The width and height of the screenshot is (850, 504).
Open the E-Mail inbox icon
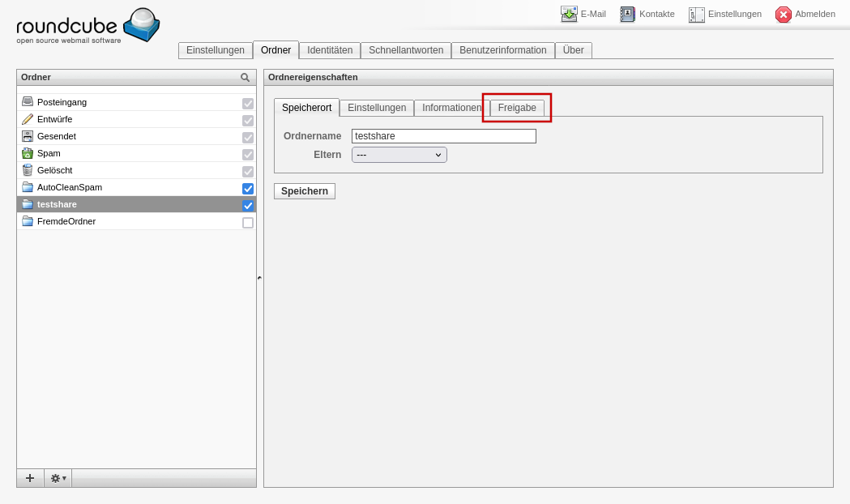click(x=569, y=14)
